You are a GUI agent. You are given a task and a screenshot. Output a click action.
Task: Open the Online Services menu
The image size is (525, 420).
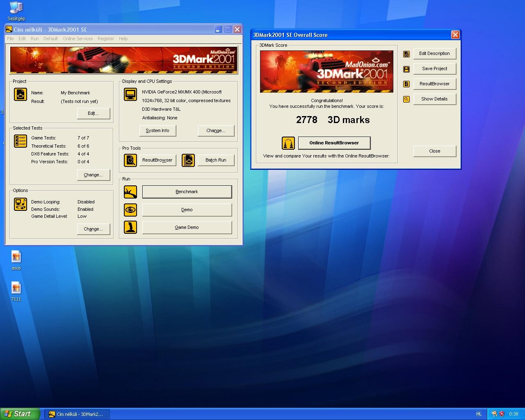(78, 39)
